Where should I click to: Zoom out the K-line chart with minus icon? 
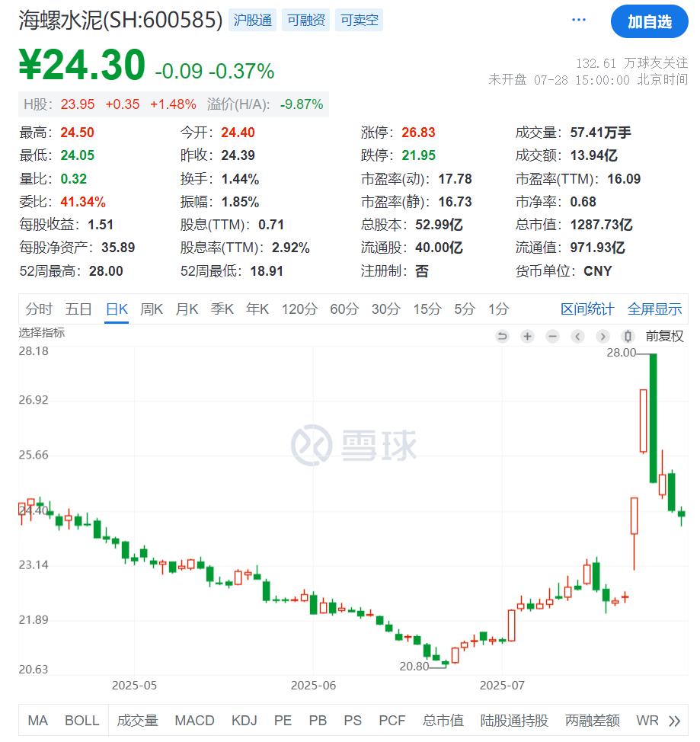pyautogui.click(x=552, y=337)
